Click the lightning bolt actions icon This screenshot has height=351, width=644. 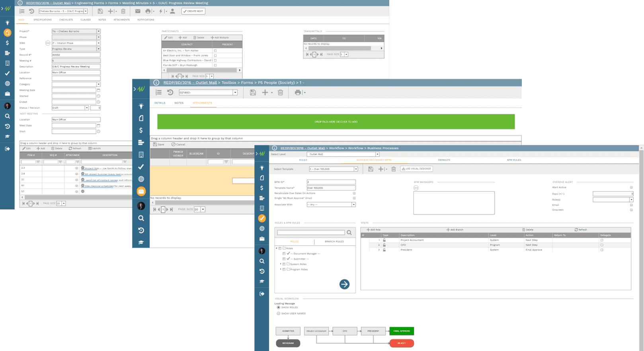click(161, 11)
